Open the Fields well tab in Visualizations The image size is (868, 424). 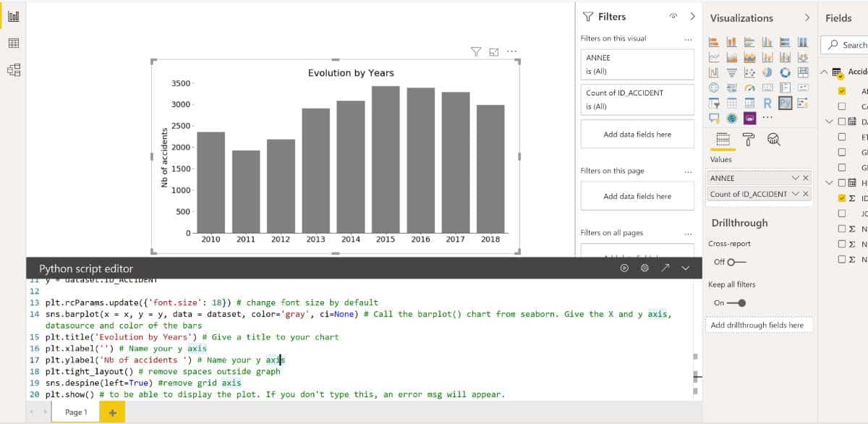point(722,140)
